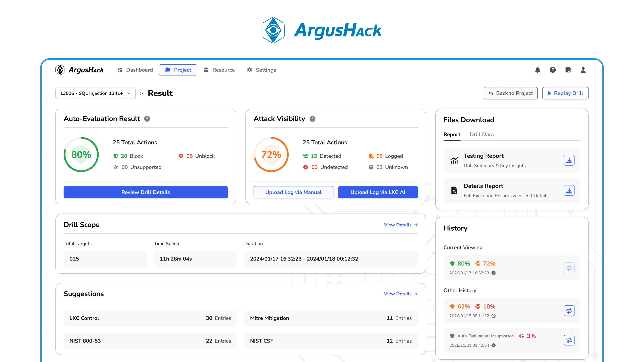Download the Testing Report
Image resolution: width=644 pixels, height=362 pixels.
click(569, 160)
